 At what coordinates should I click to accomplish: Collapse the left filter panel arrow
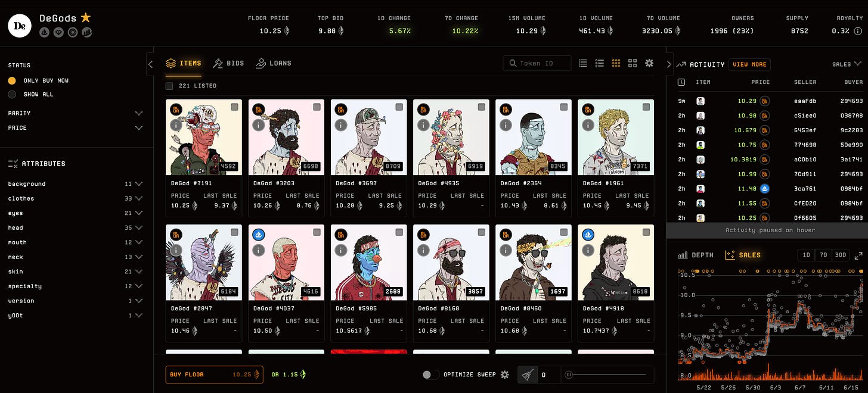point(150,64)
